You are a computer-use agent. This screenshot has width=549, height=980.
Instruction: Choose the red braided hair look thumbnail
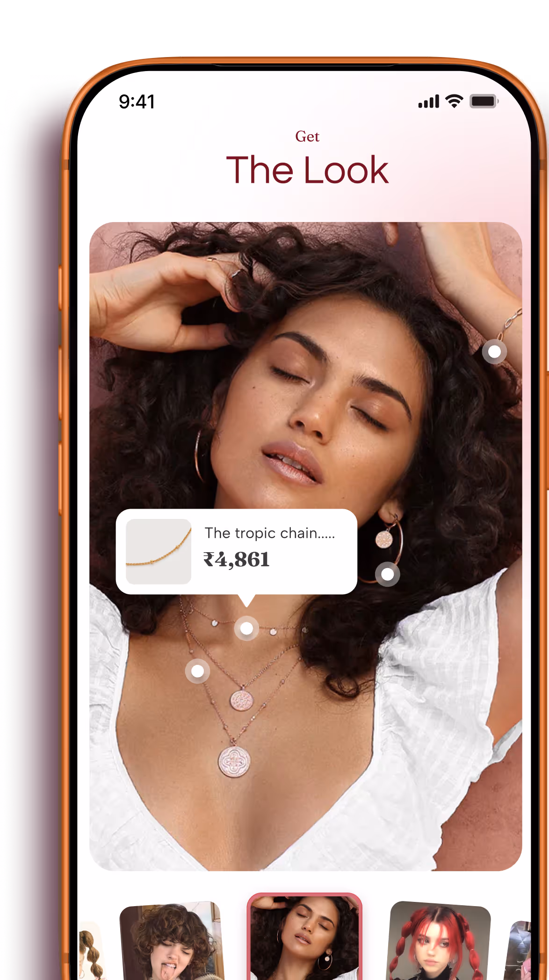(440, 941)
